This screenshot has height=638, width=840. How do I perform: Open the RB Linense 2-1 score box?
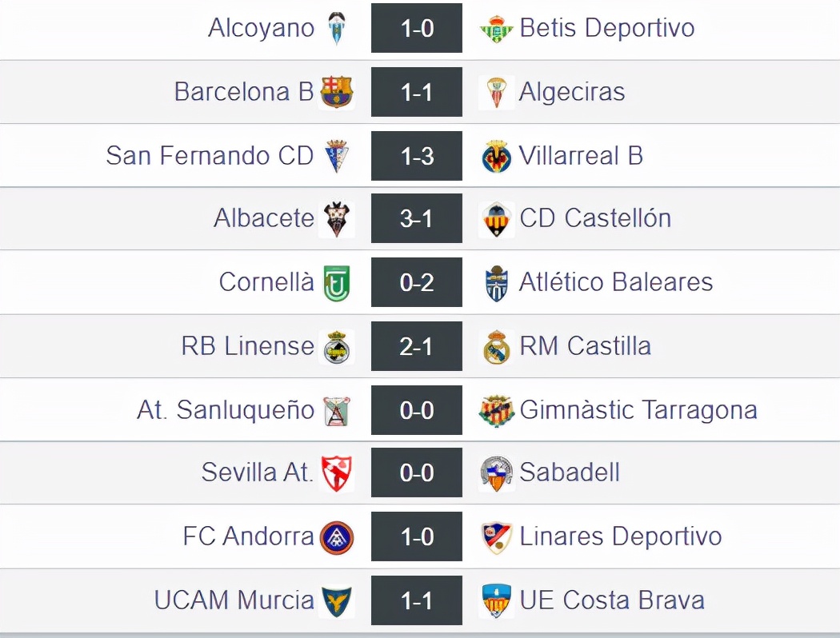(x=417, y=346)
